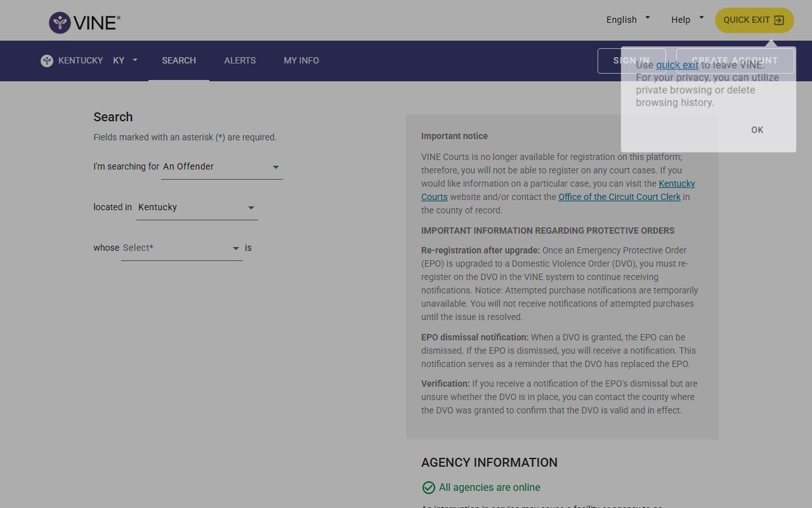The image size is (812, 508).
Task: Click the Quick Exit button
Action: tap(754, 20)
